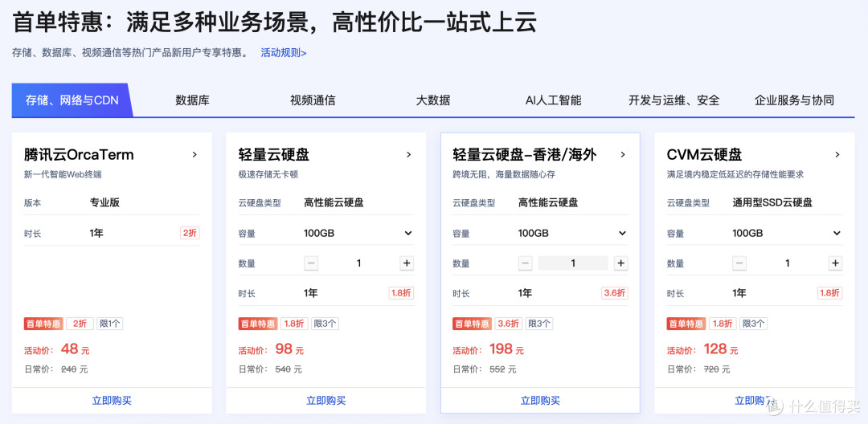Click 3.6折 tag in 时长 row
Viewport: 868px width, 424px height.
(x=615, y=293)
